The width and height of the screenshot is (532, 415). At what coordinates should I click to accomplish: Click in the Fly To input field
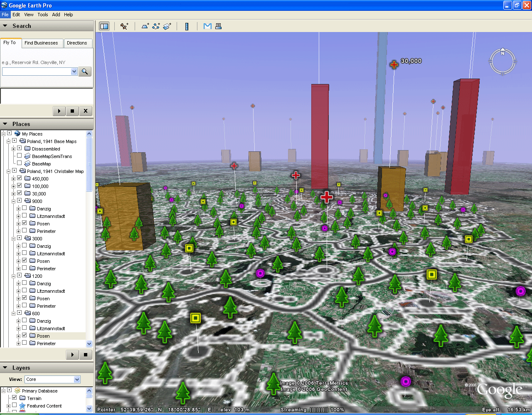click(37, 72)
